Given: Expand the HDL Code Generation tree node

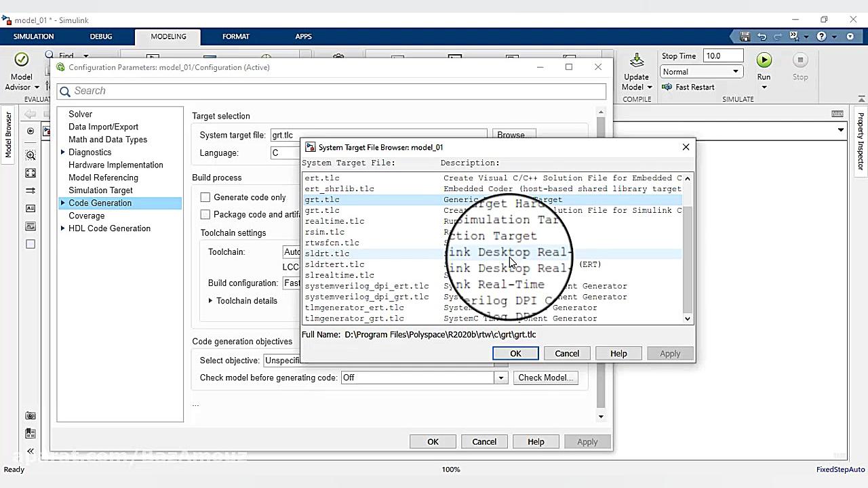Looking at the screenshot, I should click(62, 228).
